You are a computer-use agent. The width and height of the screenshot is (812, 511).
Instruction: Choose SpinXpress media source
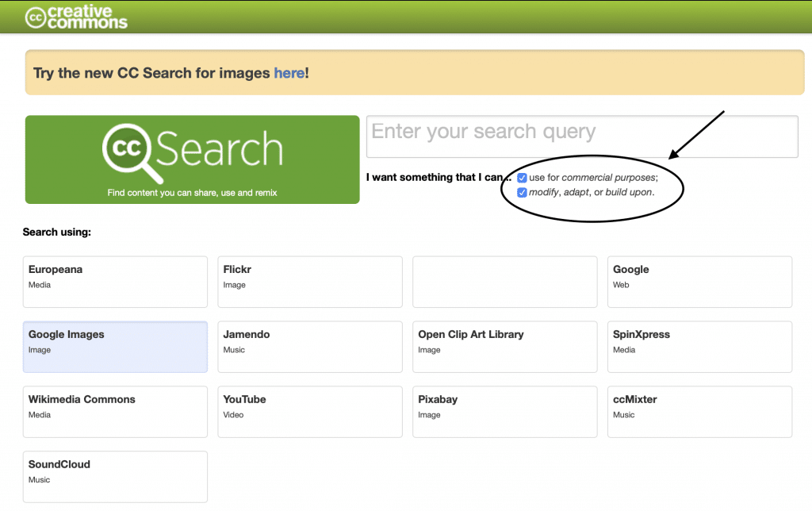[x=699, y=347]
